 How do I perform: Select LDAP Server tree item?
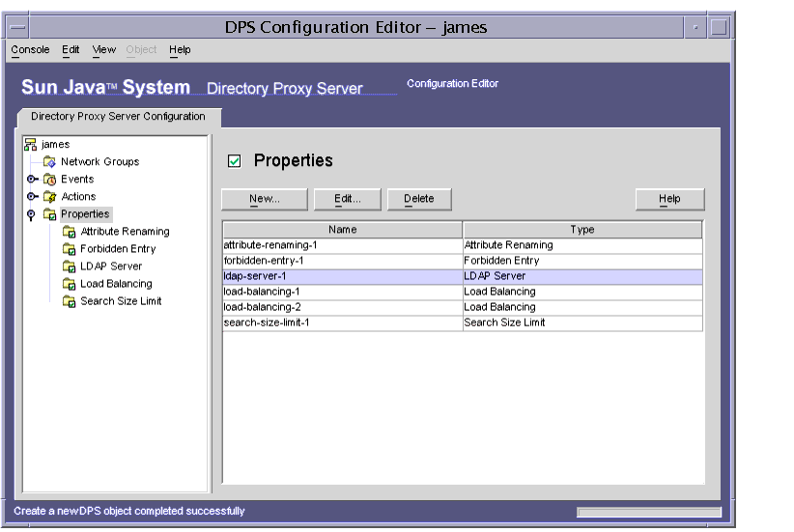coord(111,266)
